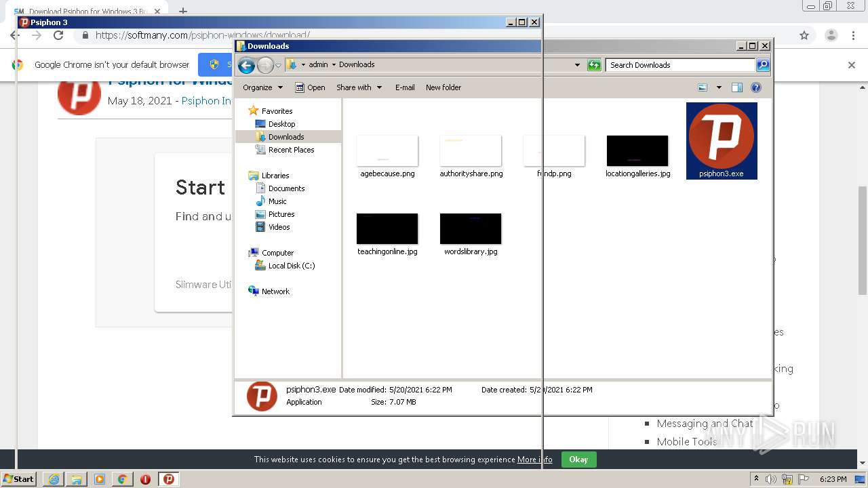Expand the admin breadcrumb arrow in address bar
The width and height of the screenshot is (868, 488).
334,65
